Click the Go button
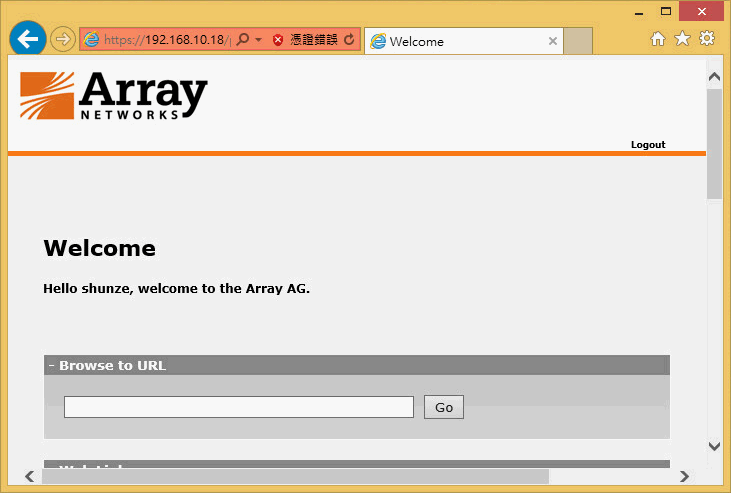 (444, 407)
